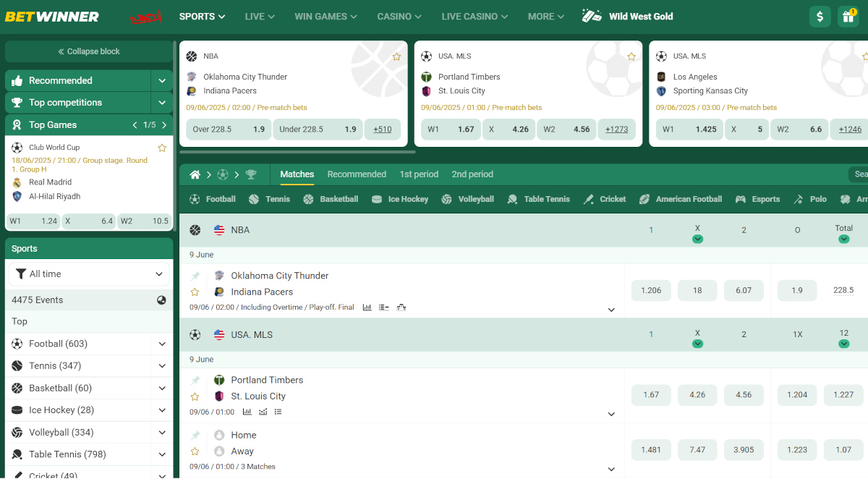
Task: Open the deposit dollar icon
Action: point(820,16)
